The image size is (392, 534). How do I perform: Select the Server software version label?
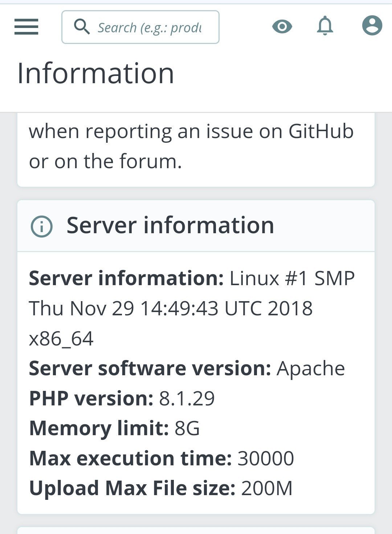click(x=150, y=368)
